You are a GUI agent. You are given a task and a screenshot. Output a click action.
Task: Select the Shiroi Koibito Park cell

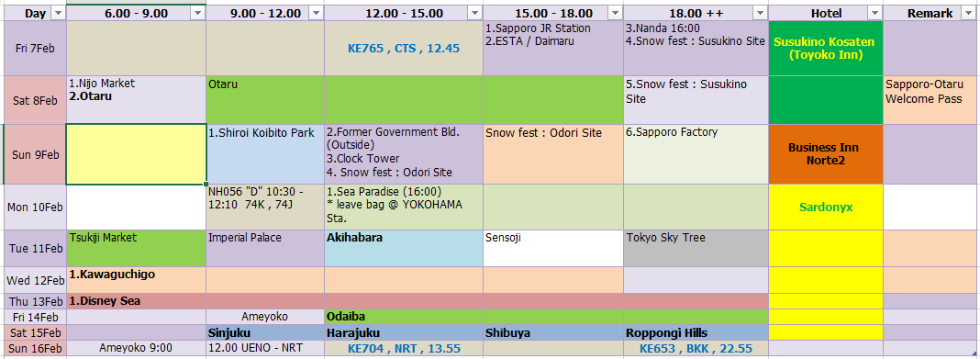[x=265, y=154]
